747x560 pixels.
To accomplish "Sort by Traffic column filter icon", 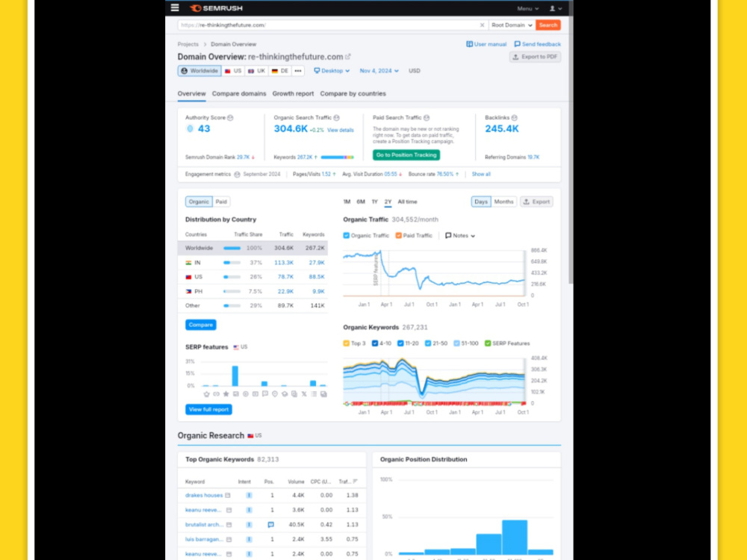I will (355, 482).
